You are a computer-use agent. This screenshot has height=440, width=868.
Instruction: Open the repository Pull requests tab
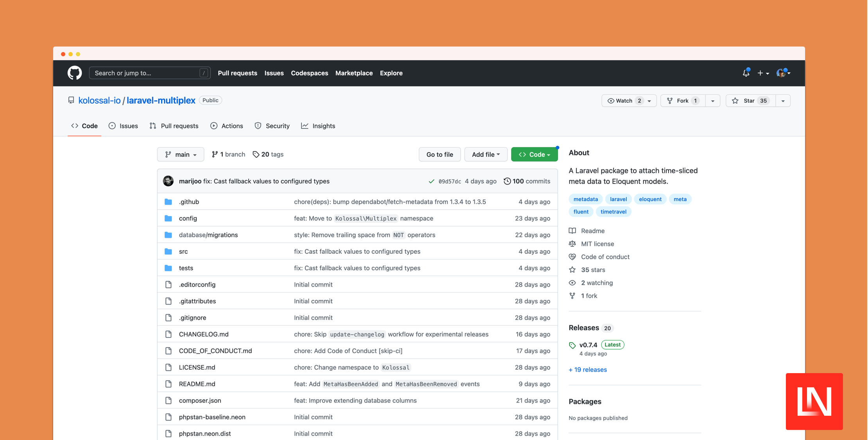pyautogui.click(x=174, y=126)
